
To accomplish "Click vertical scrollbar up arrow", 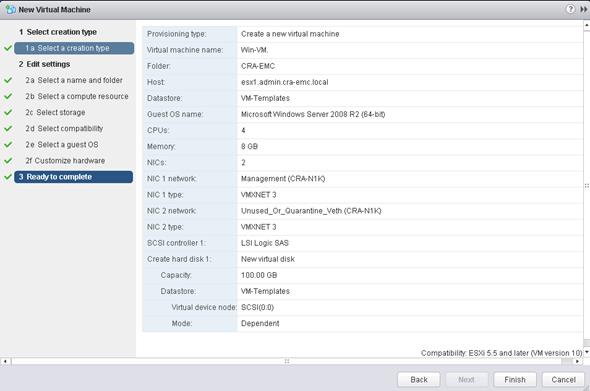I will [587, 25].
